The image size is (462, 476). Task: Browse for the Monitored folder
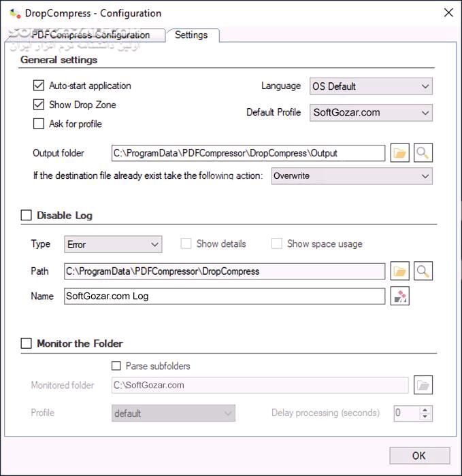click(x=423, y=385)
